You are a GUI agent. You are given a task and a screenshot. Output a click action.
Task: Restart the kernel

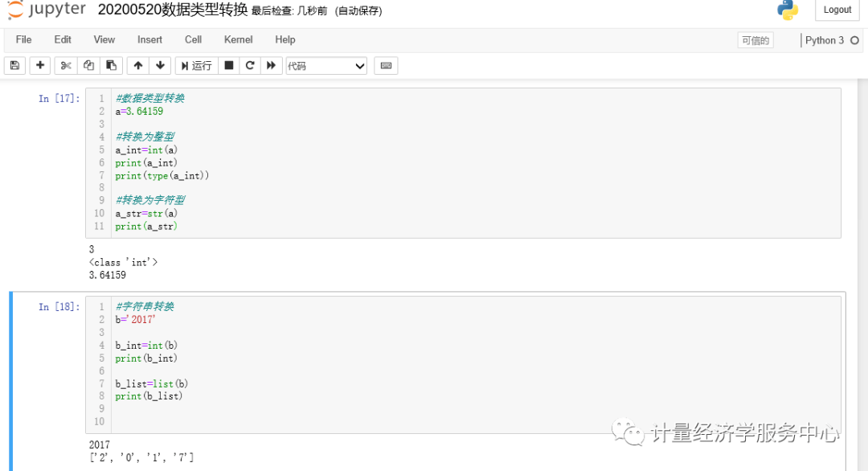[250, 65]
